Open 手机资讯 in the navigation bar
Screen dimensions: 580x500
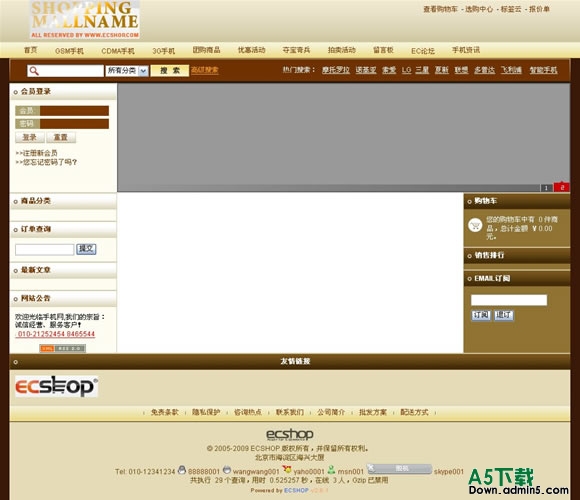(x=466, y=50)
